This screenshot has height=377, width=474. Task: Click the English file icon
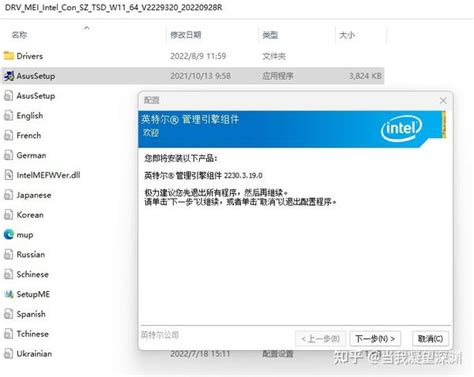click(x=8, y=116)
